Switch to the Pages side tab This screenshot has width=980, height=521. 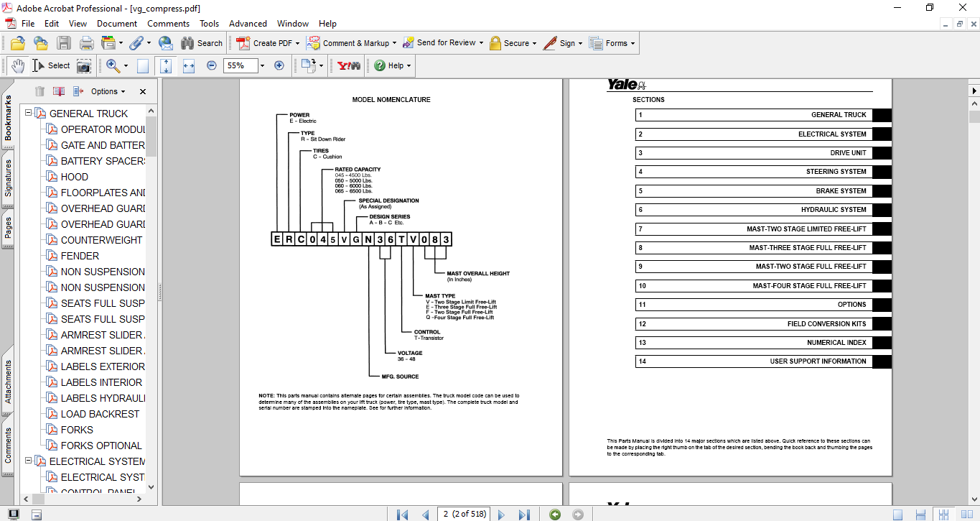(x=9, y=228)
